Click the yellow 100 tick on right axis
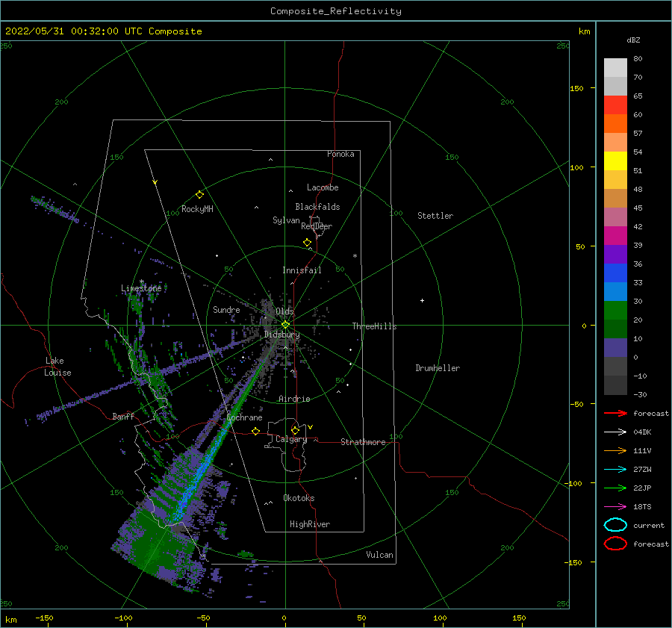 point(577,167)
